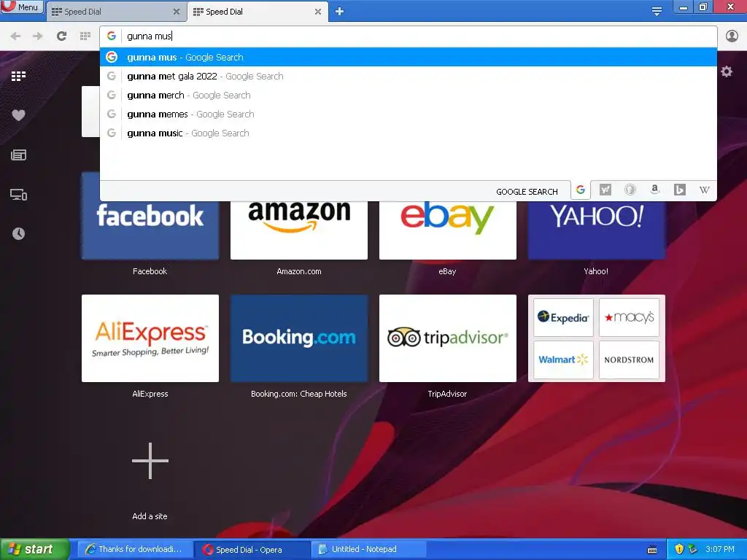Click the 3:07 PM taskbar clock

pyautogui.click(x=719, y=549)
